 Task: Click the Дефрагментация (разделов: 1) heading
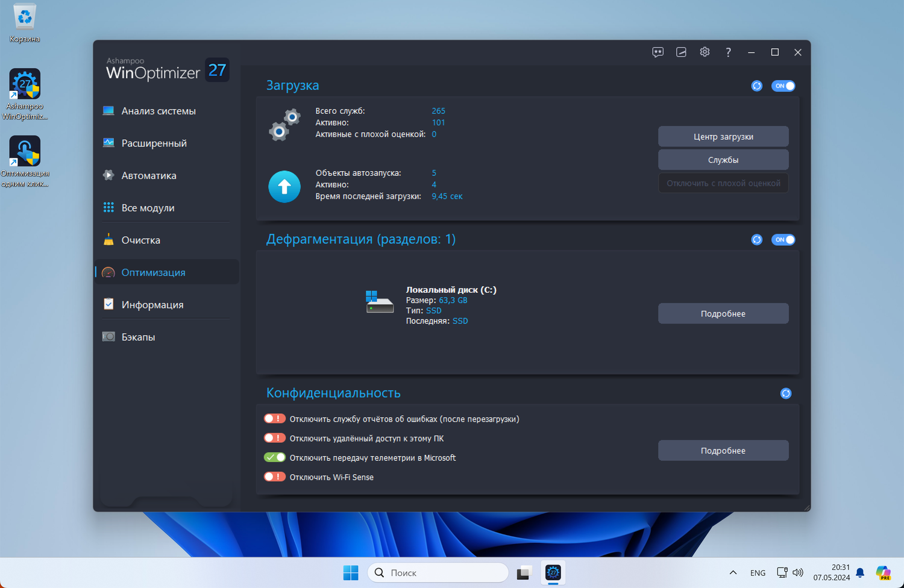(361, 239)
